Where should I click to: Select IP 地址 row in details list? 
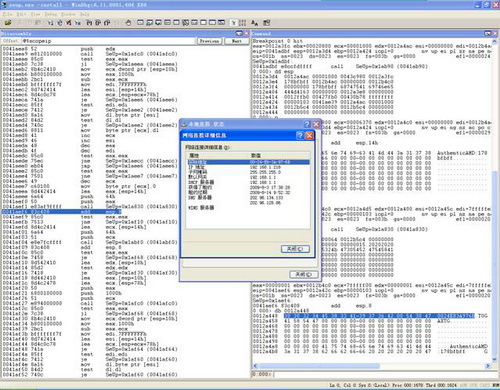pyautogui.click(x=248, y=167)
